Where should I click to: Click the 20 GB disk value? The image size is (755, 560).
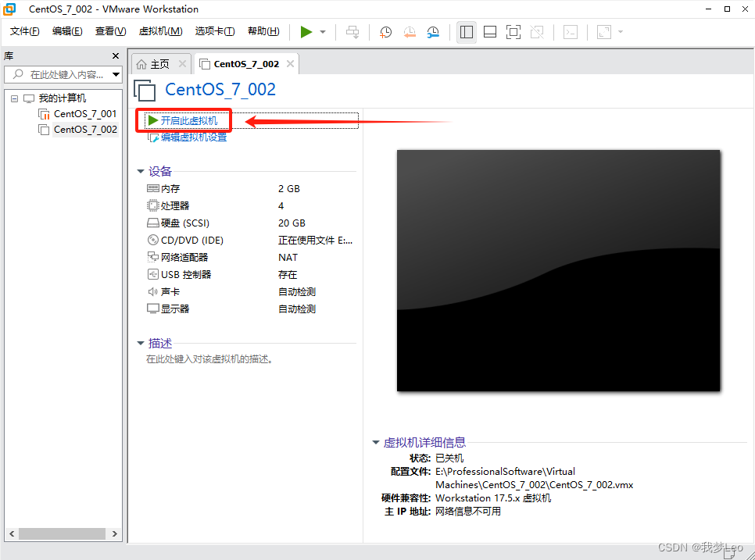coord(292,223)
